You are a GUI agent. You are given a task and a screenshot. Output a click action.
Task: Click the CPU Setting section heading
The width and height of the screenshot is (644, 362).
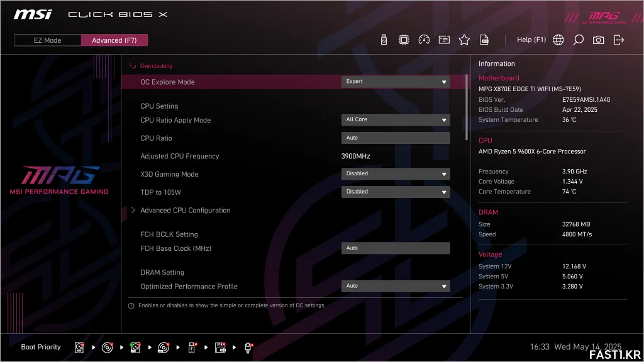[159, 106]
